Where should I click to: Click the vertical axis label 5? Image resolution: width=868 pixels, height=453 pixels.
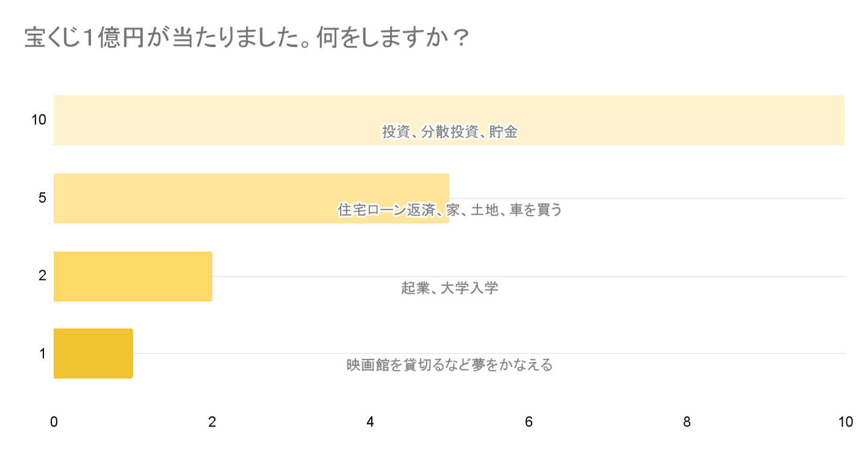coord(42,198)
